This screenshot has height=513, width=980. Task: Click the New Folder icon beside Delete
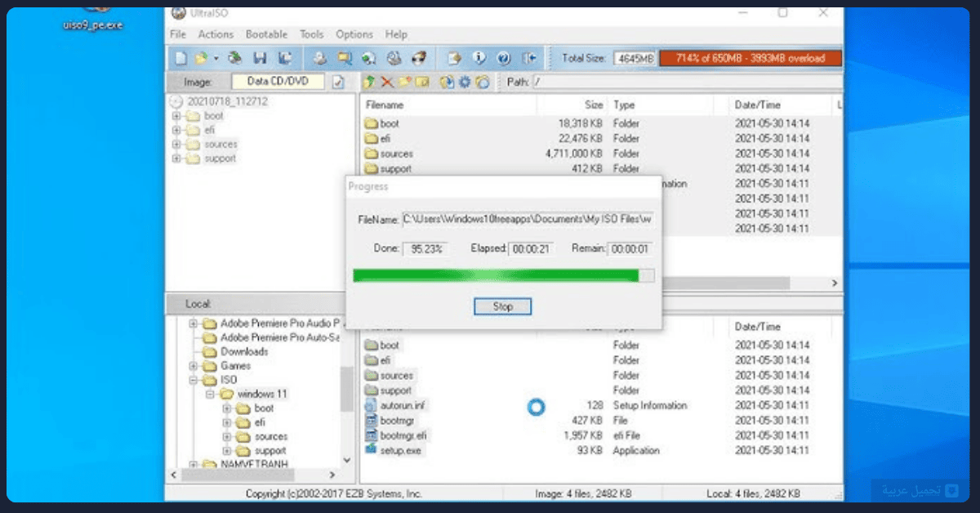404,82
